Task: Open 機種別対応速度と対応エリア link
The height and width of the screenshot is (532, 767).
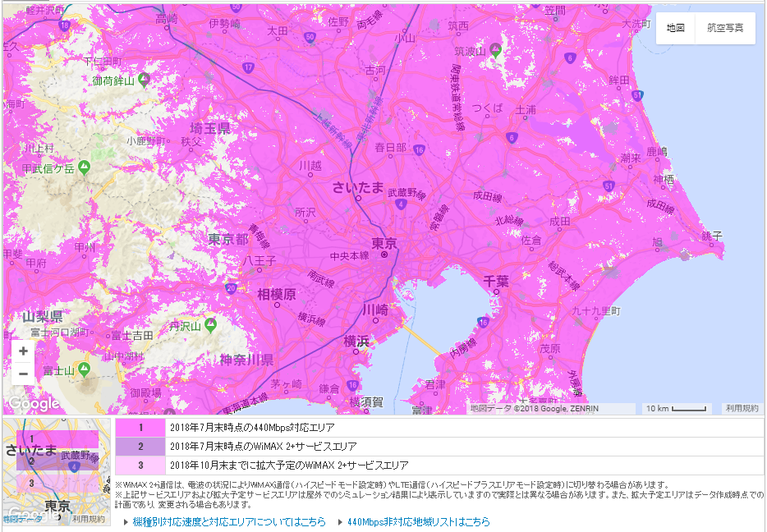Action: click(x=229, y=521)
